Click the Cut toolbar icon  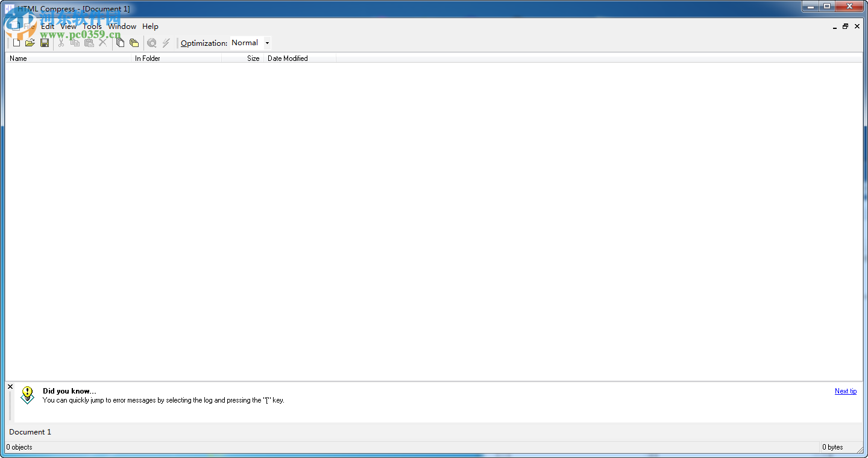click(x=60, y=42)
